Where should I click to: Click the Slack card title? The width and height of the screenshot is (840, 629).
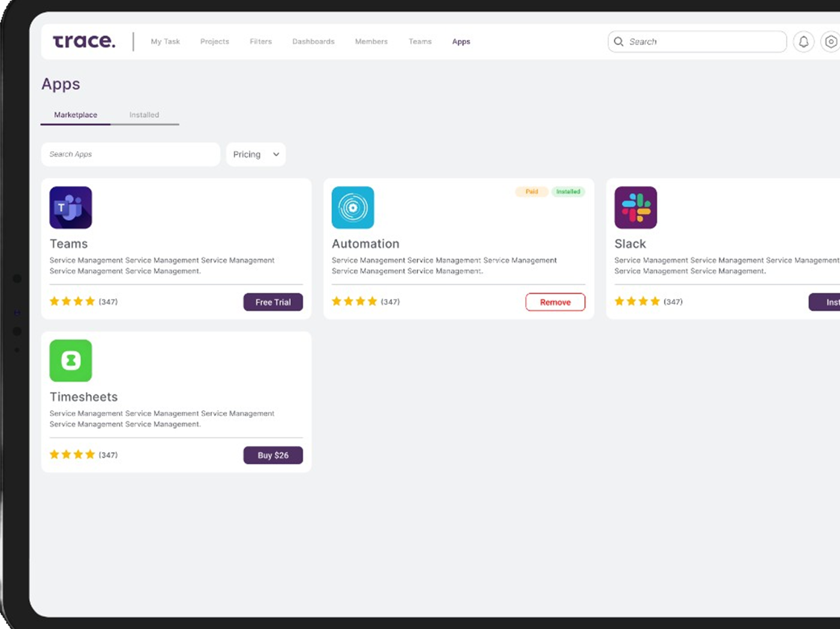coord(630,244)
